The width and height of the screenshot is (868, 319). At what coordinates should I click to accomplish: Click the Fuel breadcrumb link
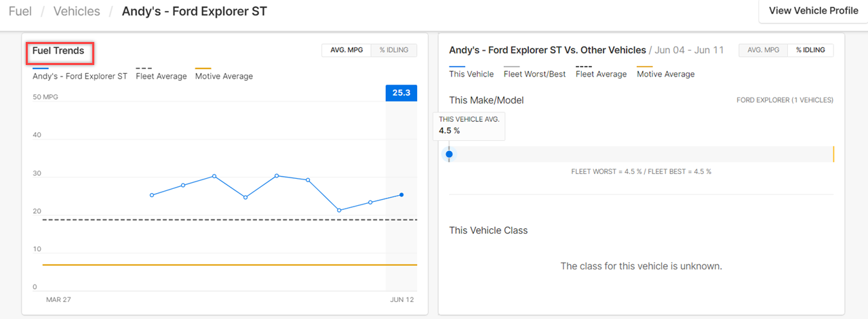(x=20, y=12)
